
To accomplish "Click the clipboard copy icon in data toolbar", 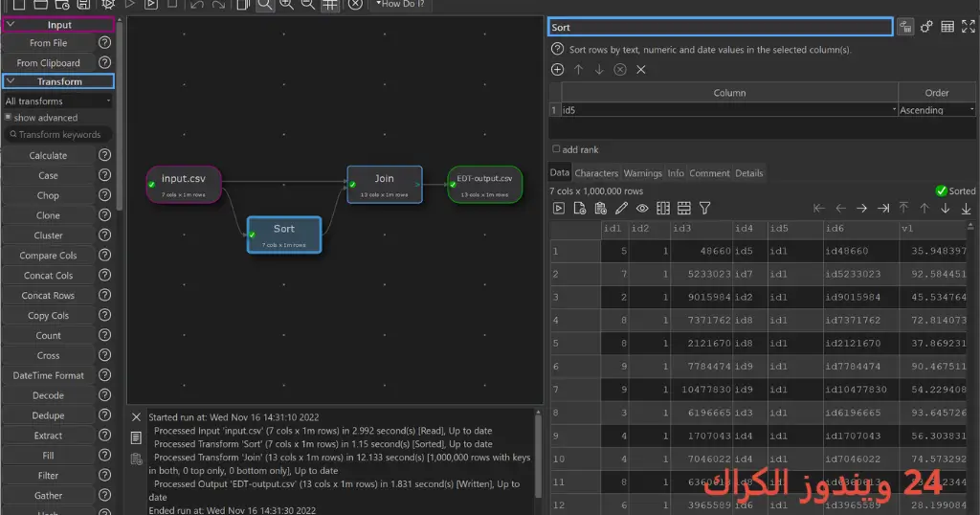I will point(601,208).
